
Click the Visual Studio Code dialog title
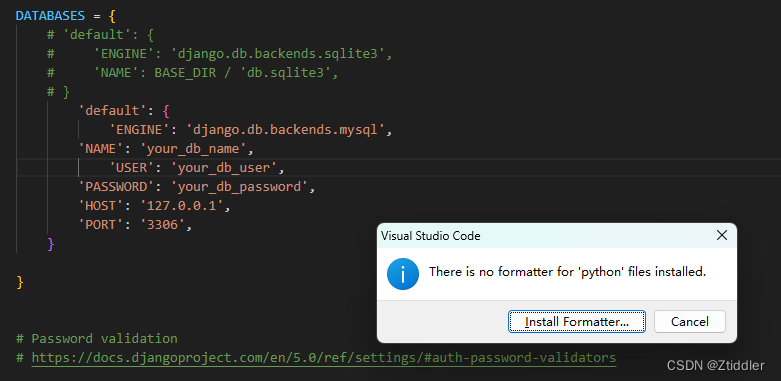pos(431,236)
